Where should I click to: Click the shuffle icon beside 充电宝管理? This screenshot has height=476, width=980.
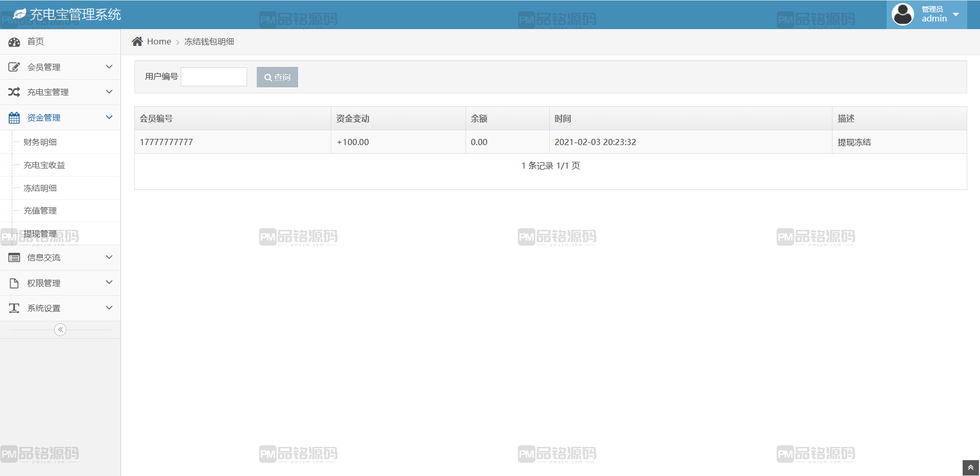14,92
